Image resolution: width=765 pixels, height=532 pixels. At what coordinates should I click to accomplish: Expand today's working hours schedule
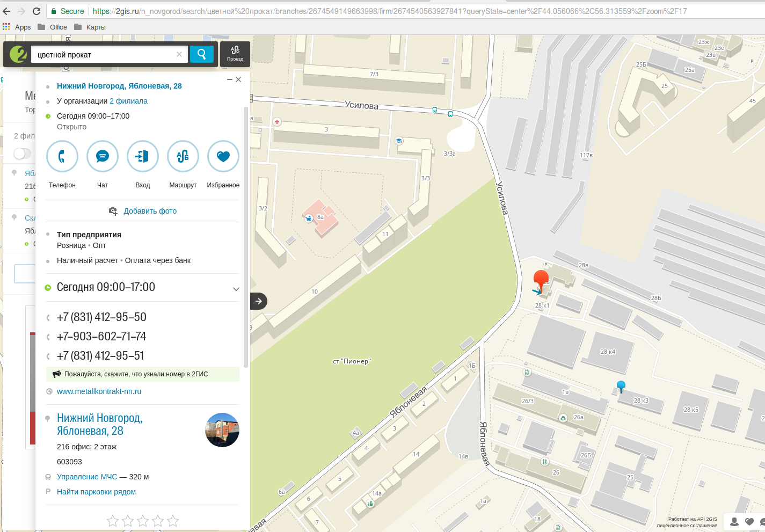pyautogui.click(x=236, y=289)
